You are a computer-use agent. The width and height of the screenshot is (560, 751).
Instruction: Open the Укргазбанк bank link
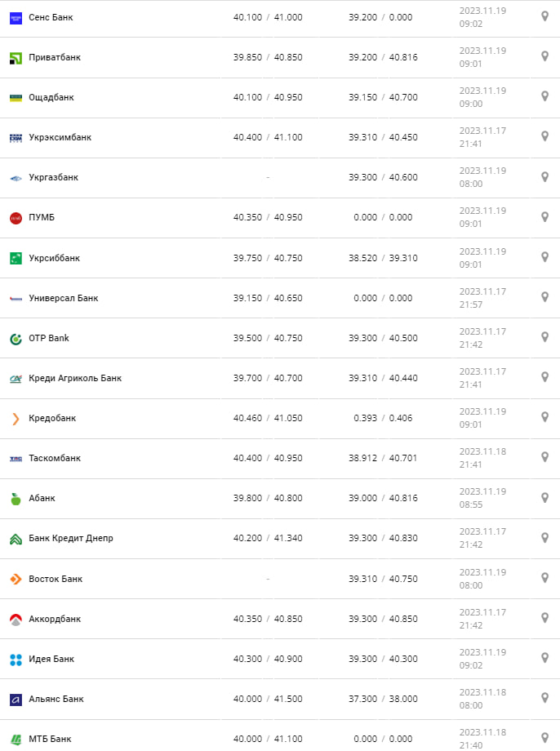coord(53,177)
